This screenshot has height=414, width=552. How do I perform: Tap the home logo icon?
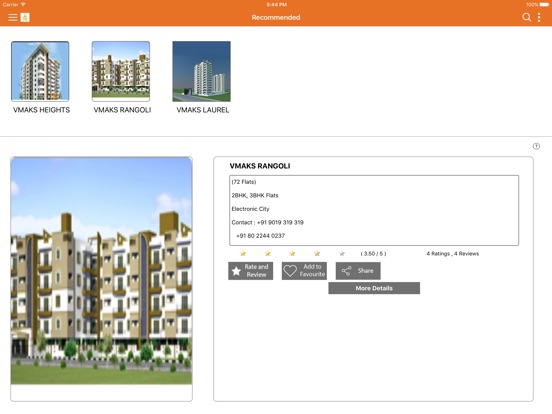tap(25, 17)
